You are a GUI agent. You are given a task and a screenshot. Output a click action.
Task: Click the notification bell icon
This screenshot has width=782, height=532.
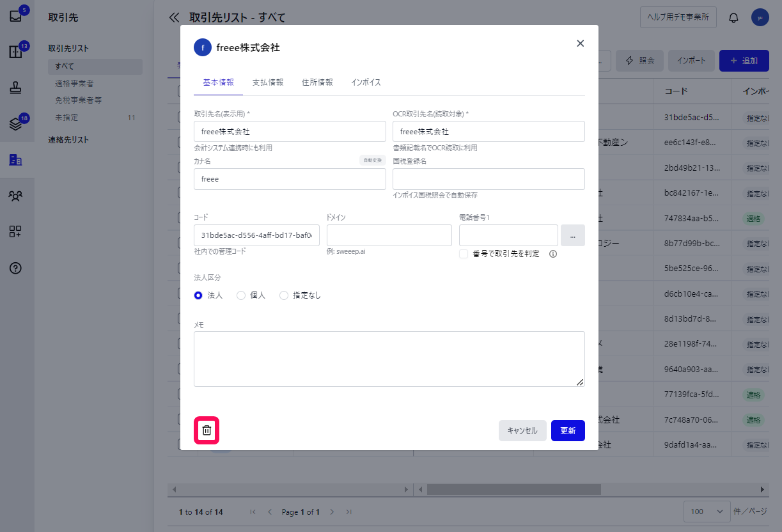point(733,18)
